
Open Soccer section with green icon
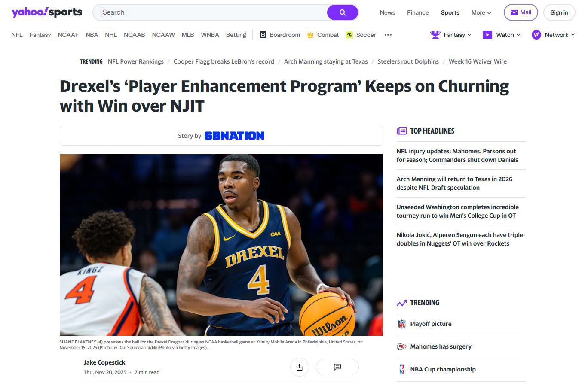click(361, 35)
